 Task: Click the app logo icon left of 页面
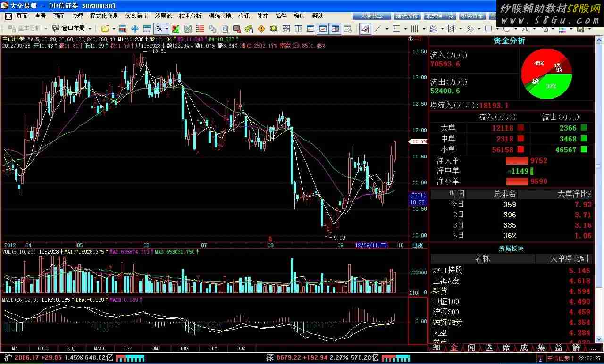coord(8,16)
